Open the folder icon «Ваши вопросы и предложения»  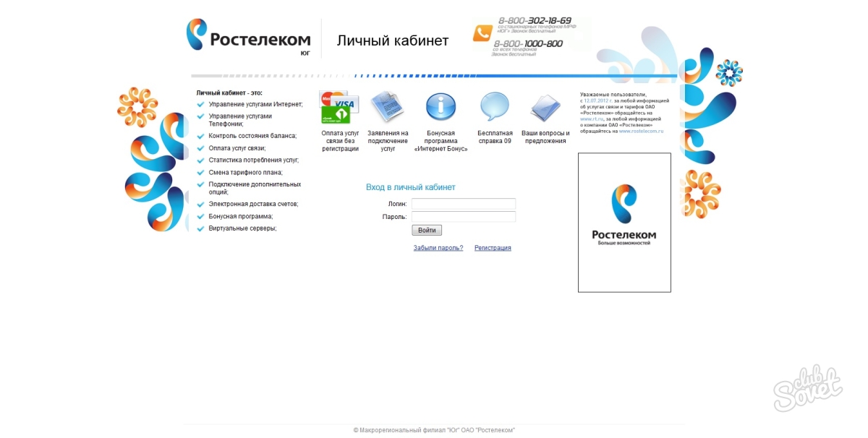click(x=545, y=106)
